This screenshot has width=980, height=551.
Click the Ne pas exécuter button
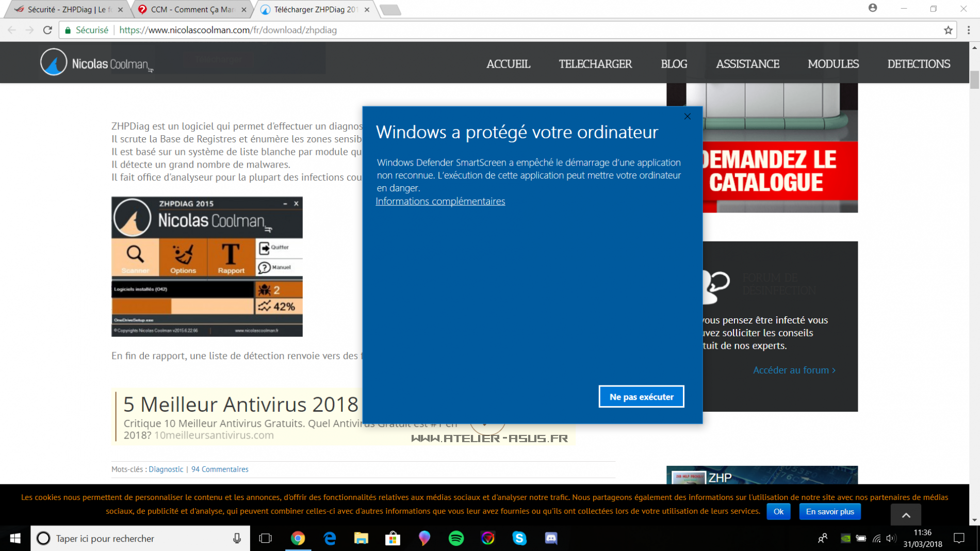[x=641, y=396]
